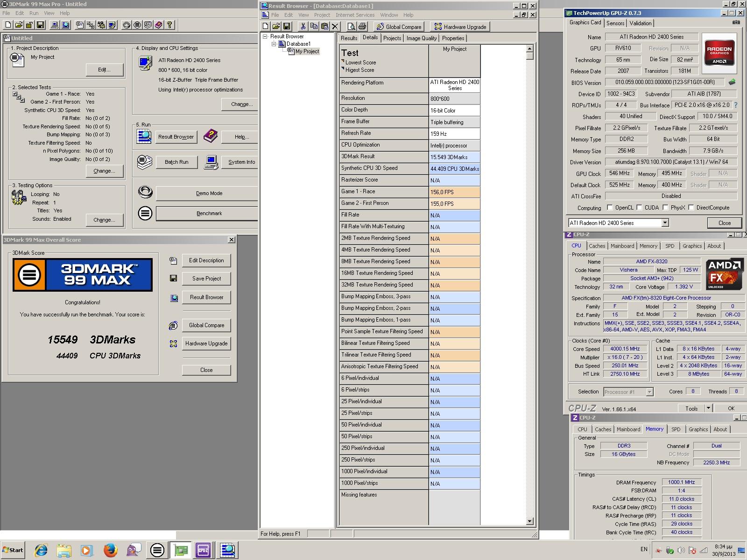Image resolution: width=747 pixels, height=560 pixels.
Task: Click the Print Preview icon in Result Browser toolbar
Action: [352, 27]
